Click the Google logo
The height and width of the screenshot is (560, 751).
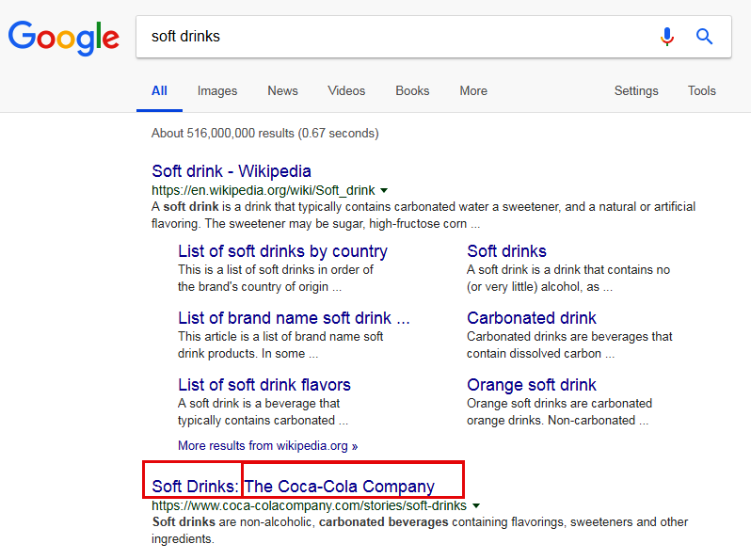pyautogui.click(x=64, y=38)
